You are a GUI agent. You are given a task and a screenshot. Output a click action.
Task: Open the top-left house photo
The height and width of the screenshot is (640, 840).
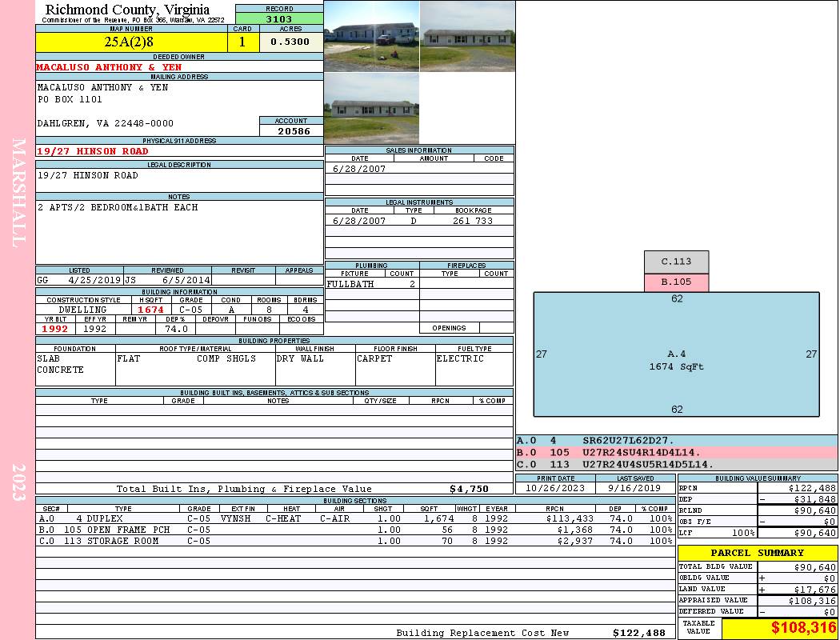(371, 36)
